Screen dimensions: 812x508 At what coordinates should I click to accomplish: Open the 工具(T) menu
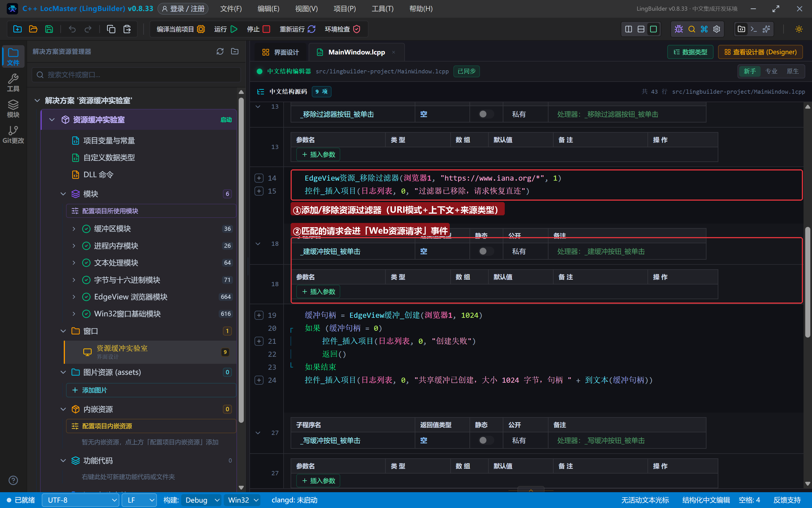pos(383,9)
